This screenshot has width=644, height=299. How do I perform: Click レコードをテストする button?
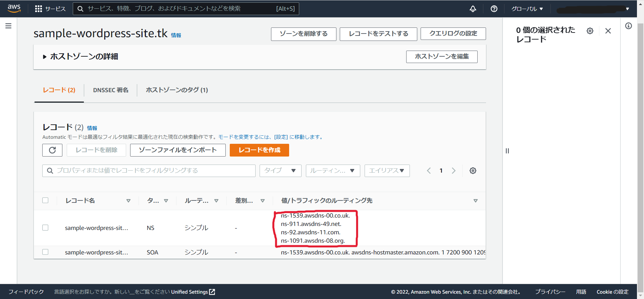[x=378, y=34]
